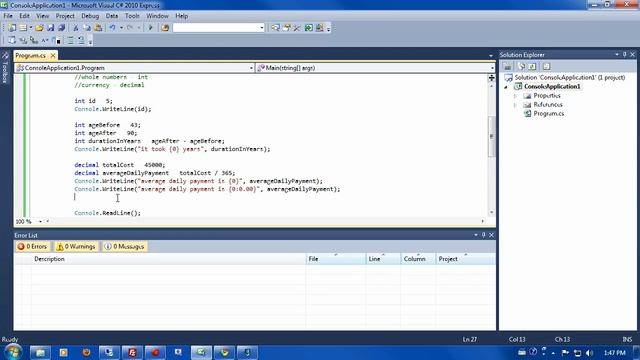Click the Redo arrow icon
The width and height of the screenshot is (640, 360).
tap(130, 28)
